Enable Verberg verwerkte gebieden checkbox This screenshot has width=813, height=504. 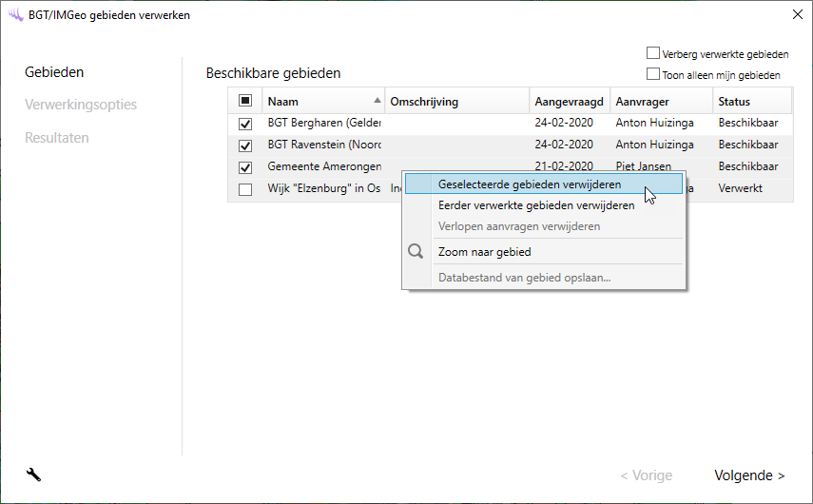click(x=653, y=54)
